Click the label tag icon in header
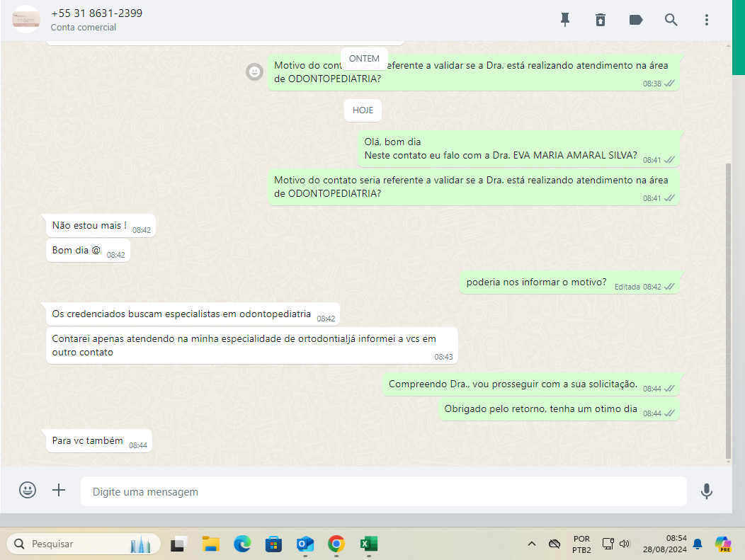Viewport: 745px width, 560px height. coord(636,20)
